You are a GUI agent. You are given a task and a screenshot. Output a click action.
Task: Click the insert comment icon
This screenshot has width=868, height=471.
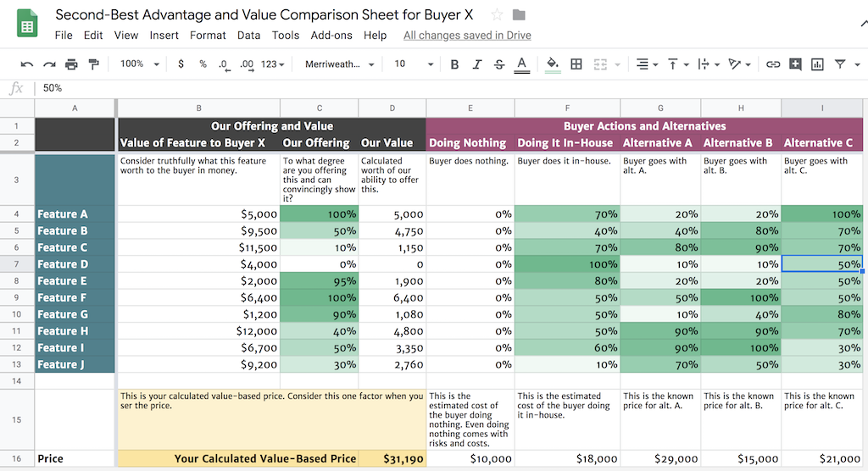click(795, 64)
